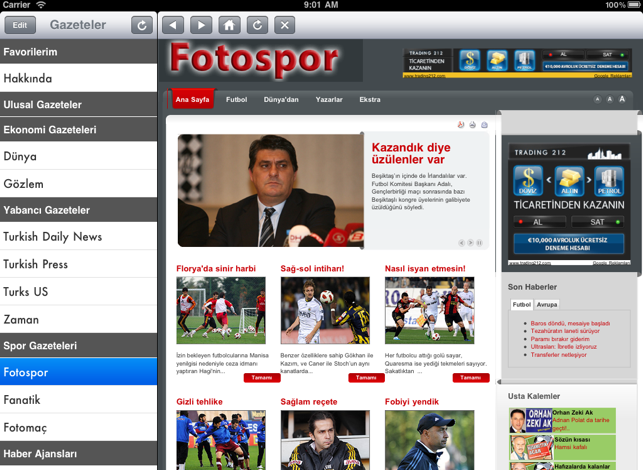This screenshot has width=643, height=470.
Task: Click the ücretsiz deneme hesabı ad button
Action: coord(568,244)
